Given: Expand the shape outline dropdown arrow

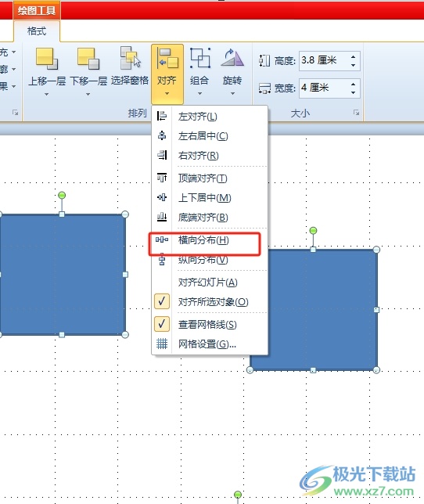Looking at the screenshot, I should 14,69.
